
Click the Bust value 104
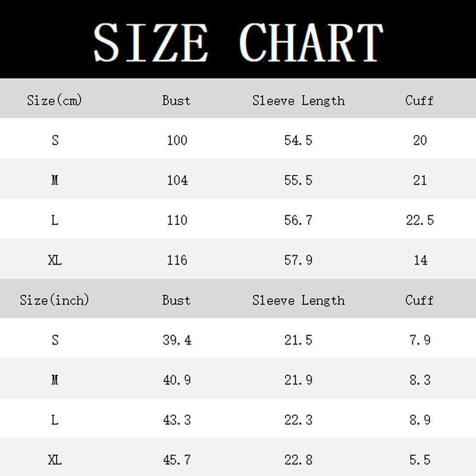177,180
